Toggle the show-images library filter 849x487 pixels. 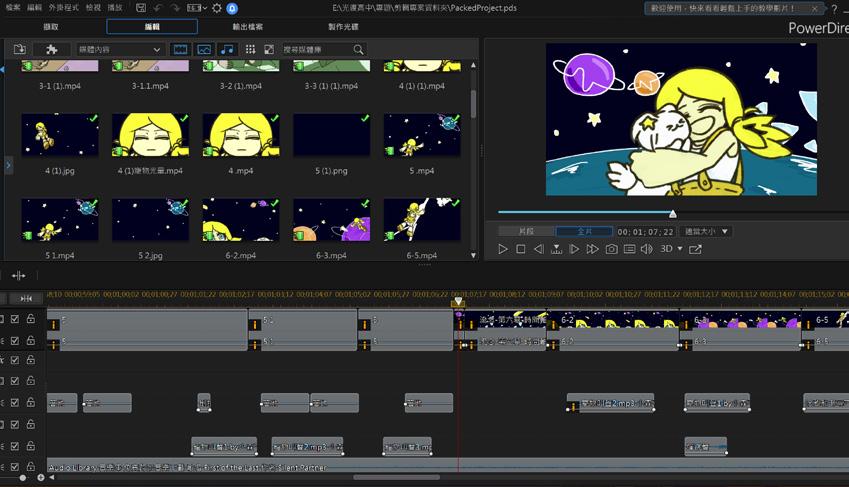point(204,49)
